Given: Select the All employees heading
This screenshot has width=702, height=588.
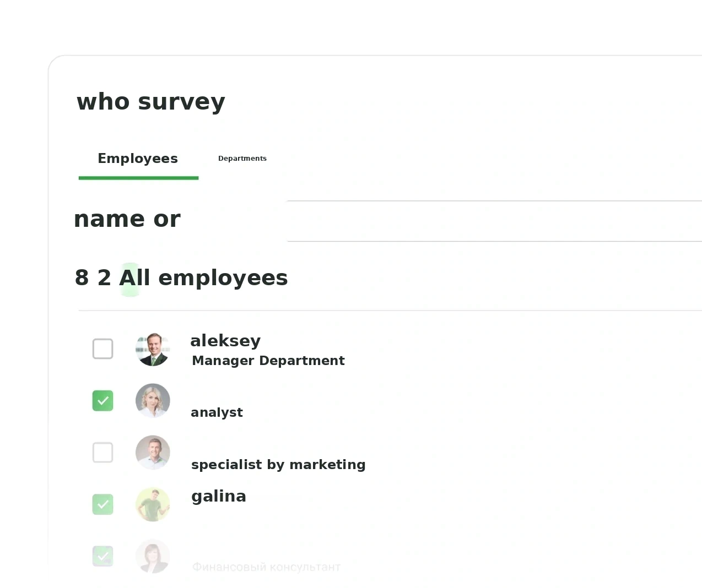Looking at the screenshot, I should point(203,278).
